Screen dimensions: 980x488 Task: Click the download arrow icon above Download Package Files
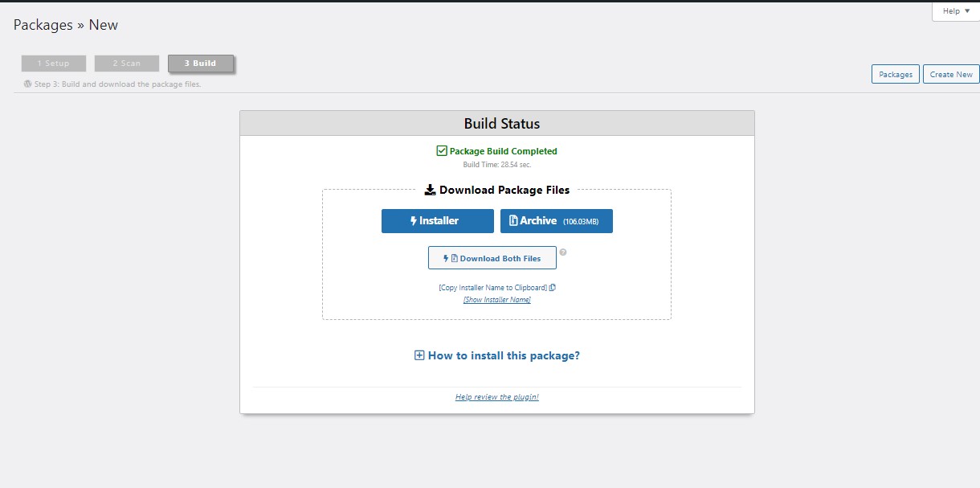click(431, 190)
